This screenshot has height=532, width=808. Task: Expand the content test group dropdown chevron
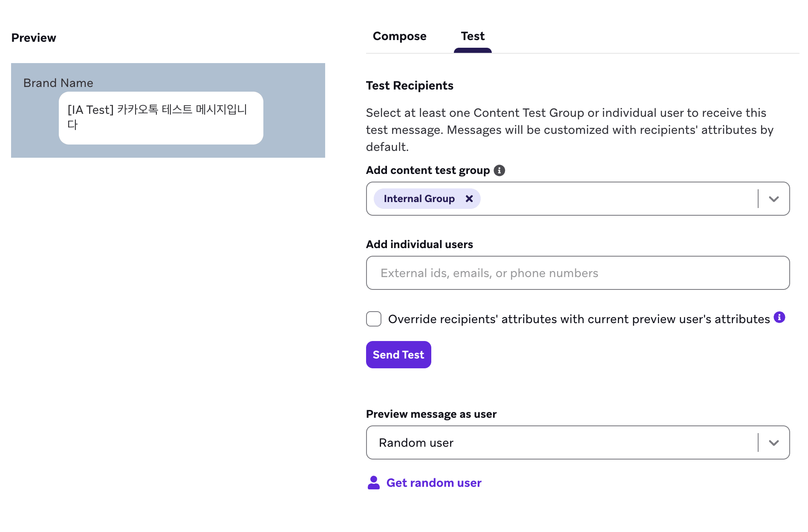coord(774,199)
